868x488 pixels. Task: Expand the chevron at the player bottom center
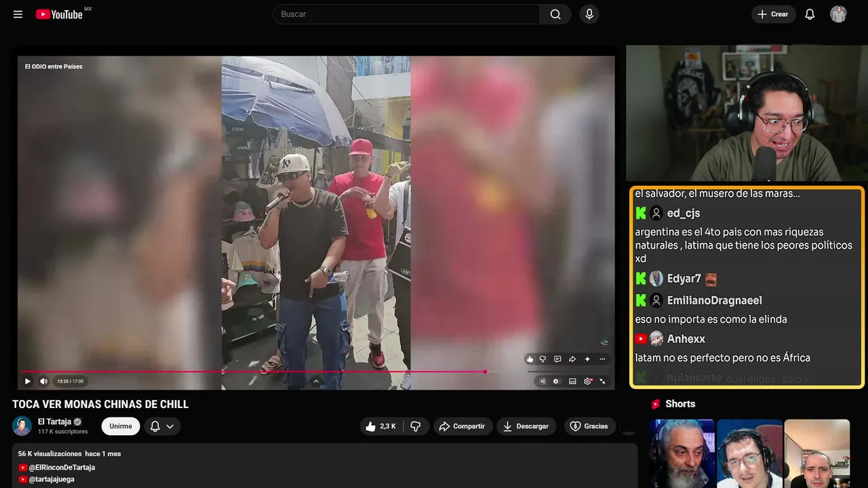[316, 381]
